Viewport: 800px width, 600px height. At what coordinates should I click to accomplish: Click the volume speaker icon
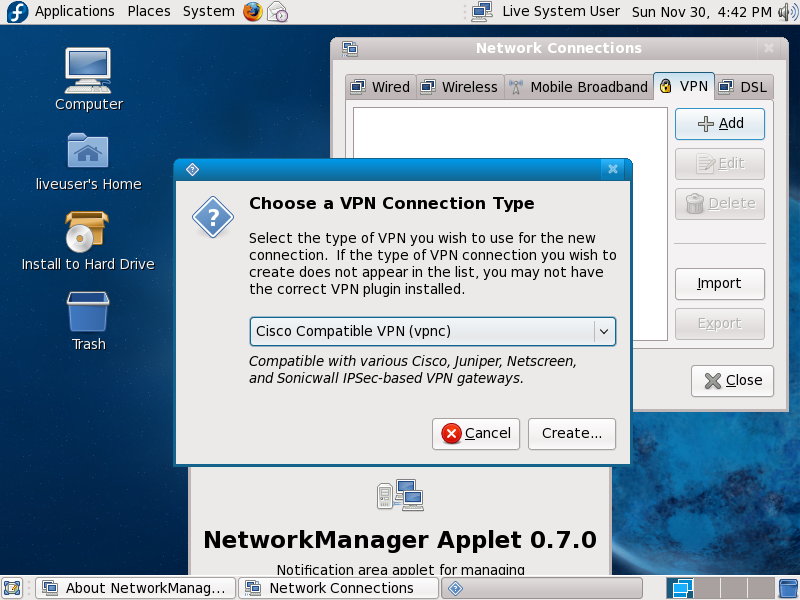[x=787, y=12]
